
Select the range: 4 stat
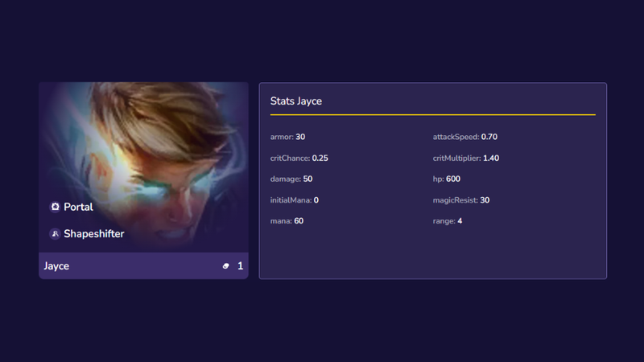[x=448, y=220]
